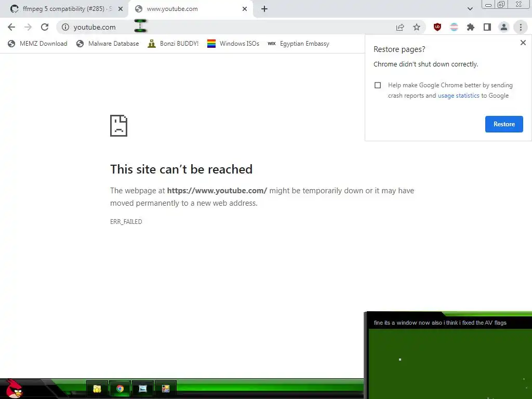Open the Malware Database bookmark
532x399 pixels.
point(108,44)
